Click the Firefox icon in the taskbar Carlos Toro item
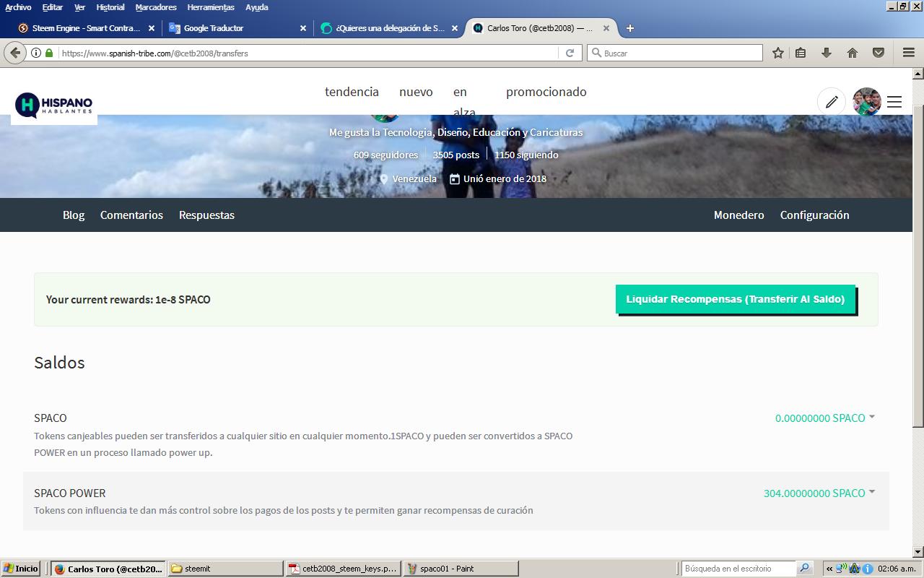The height and width of the screenshot is (578, 924). pyautogui.click(x=60, y=569)
